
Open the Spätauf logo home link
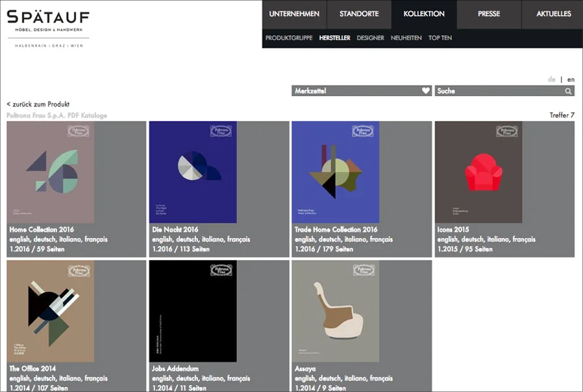tap(48, 28)
